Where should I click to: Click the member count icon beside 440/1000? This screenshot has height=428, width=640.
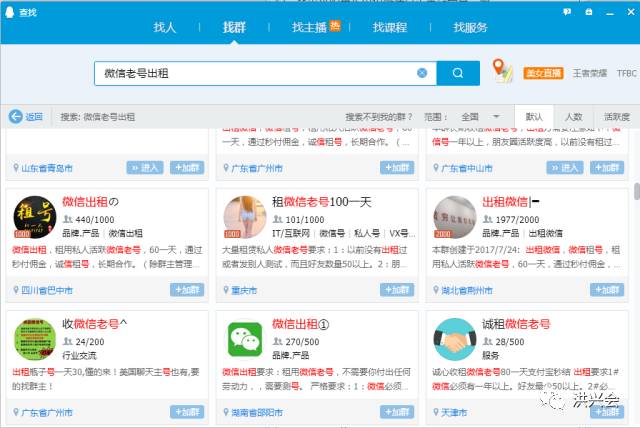click(x=67, y=220)
